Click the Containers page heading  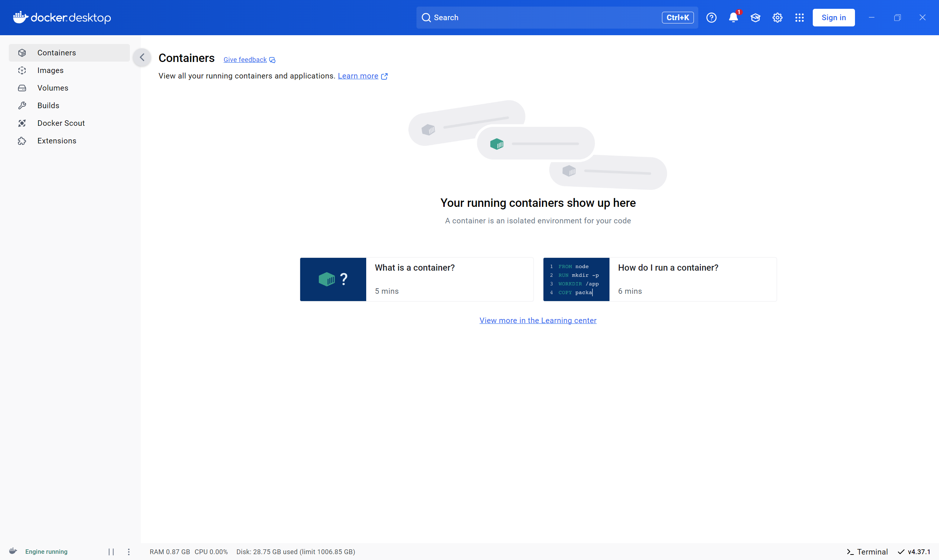(186, 58)
